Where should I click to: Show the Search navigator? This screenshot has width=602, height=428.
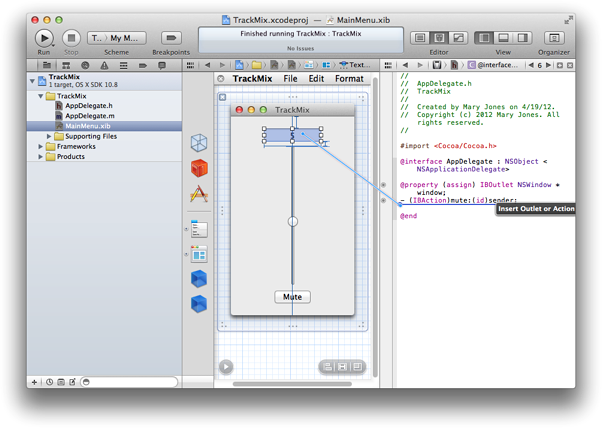click(x=85, y=65)
